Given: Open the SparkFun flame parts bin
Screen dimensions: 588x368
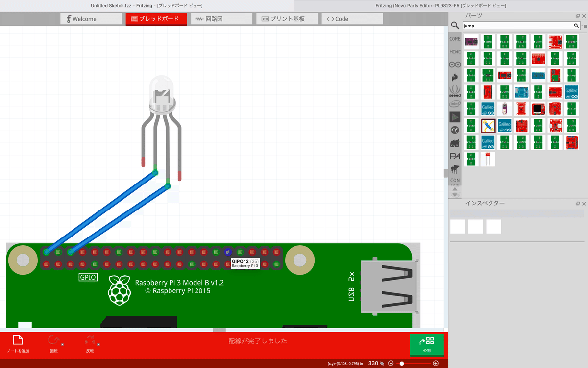Looking at the screenshot, I should pos(455,78).
